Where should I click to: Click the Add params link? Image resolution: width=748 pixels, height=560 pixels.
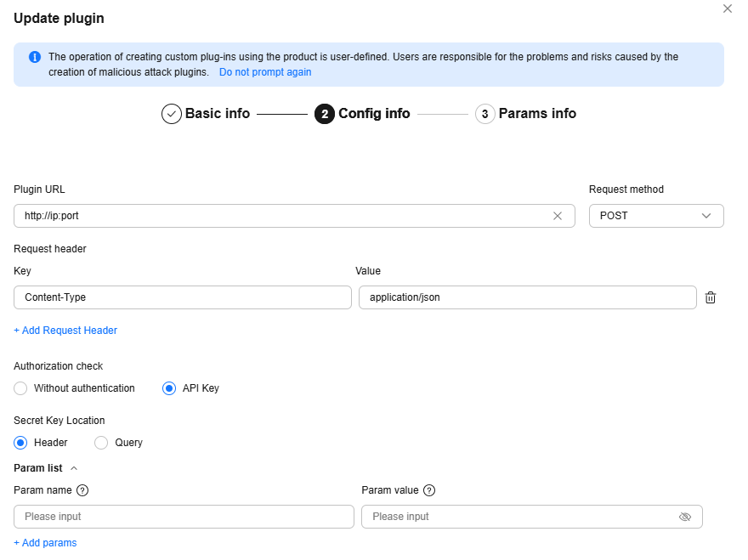pyautogui.click(x=45, y=543)
